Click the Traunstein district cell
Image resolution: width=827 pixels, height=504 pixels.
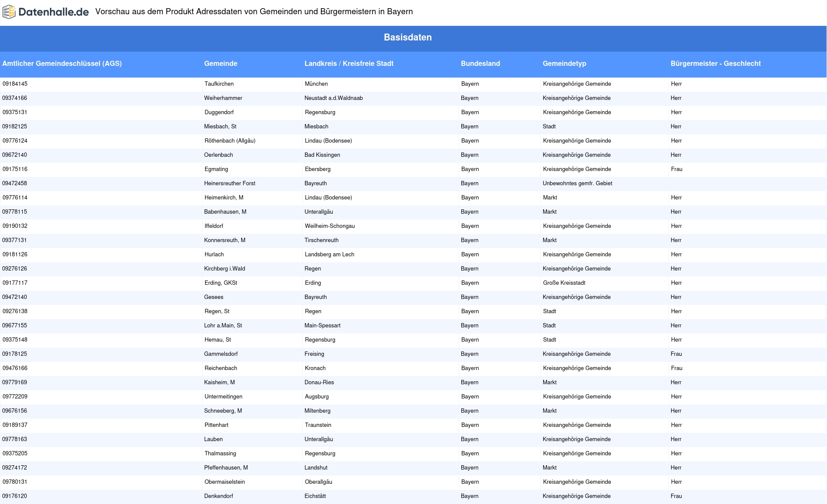318,425
